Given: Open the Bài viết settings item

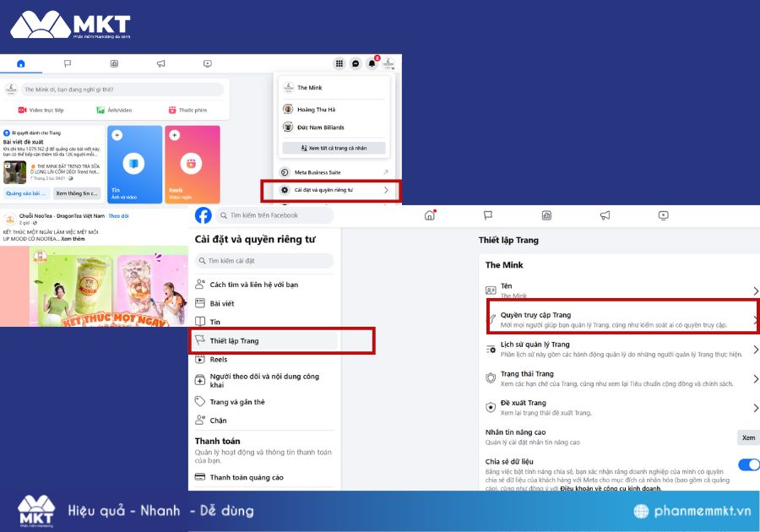Looking at the screenshot, I should (x=264, y=303).
